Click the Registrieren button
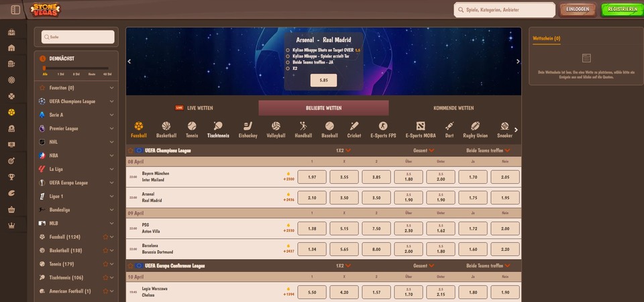644x302 pixels. [623, 9]
